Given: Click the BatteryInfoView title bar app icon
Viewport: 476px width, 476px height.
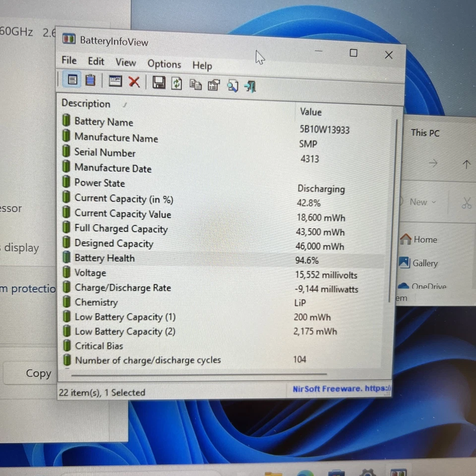Looking at the screenshot, I should (x=68, y=39).
